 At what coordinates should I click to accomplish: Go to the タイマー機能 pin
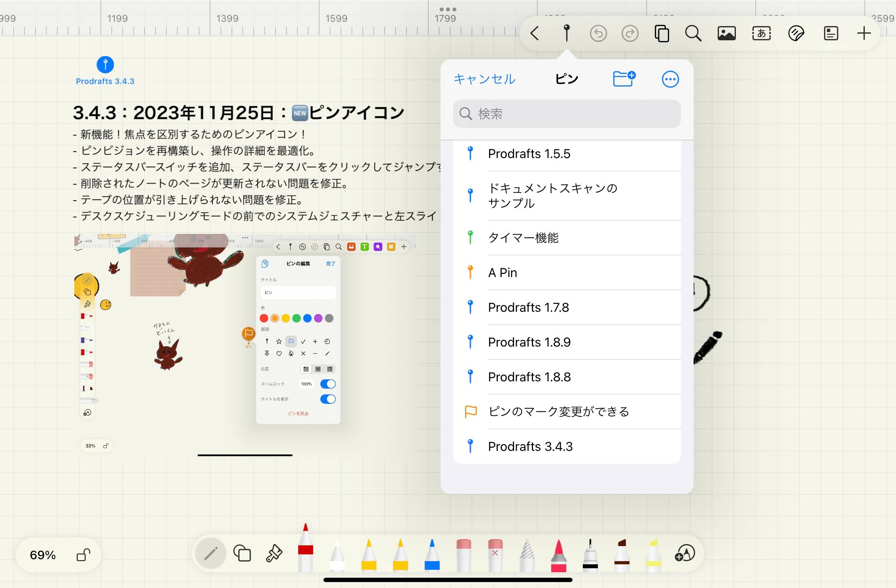click(567, 238)
